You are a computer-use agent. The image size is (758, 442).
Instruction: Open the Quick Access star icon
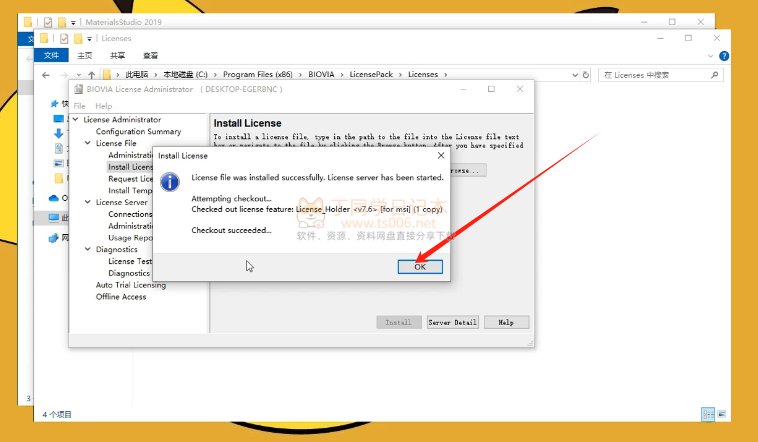55,103
